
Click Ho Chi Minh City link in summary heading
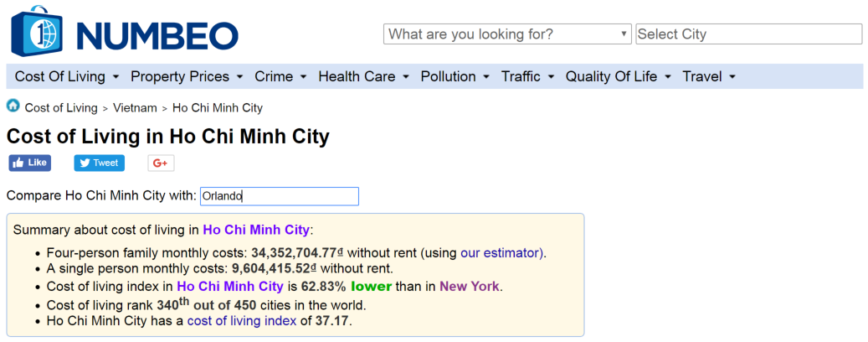[x=256, y=230]
